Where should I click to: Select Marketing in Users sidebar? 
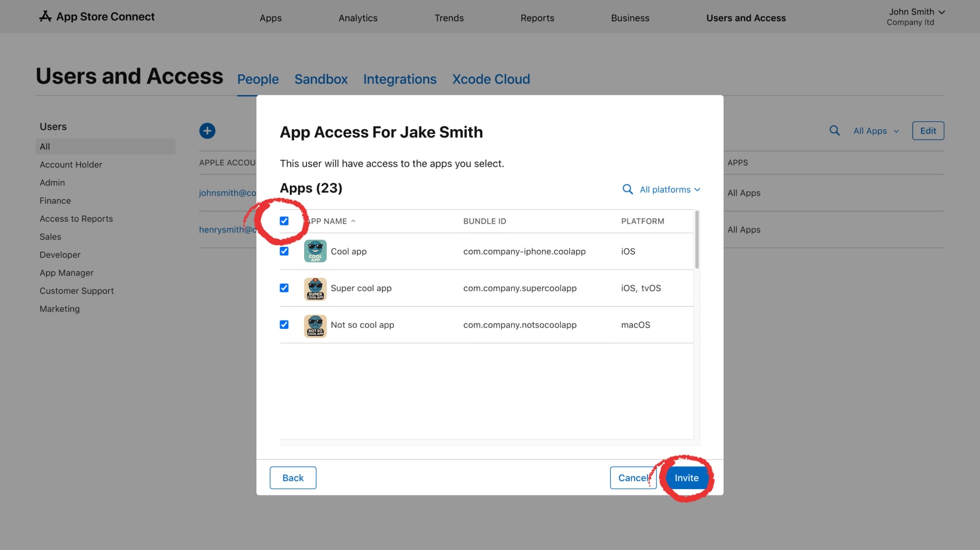pos(59,308)
